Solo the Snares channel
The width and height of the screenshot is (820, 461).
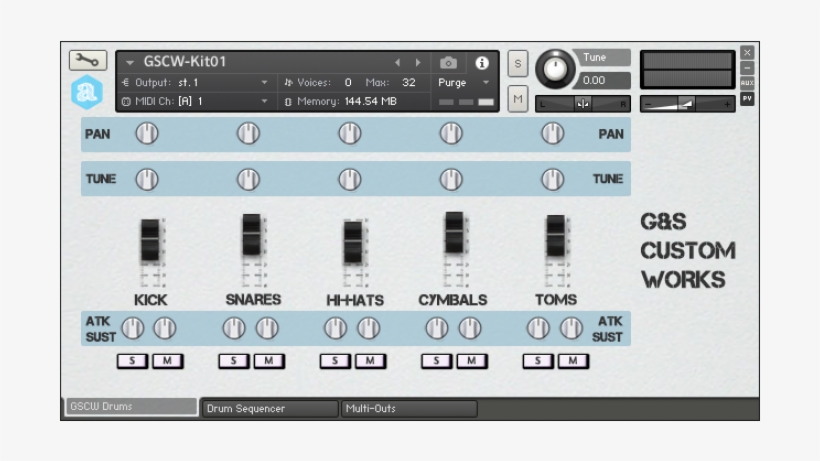click(x=234, y=361)
